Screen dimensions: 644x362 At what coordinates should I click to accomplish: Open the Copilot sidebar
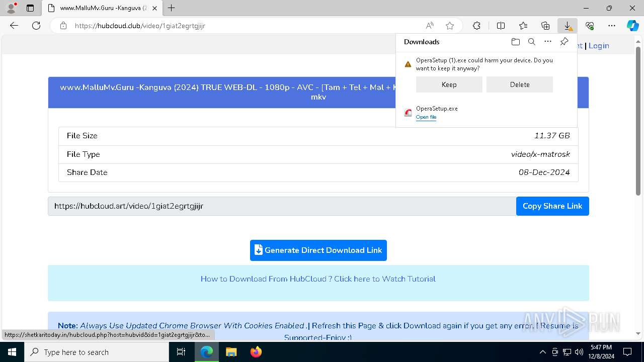[x=632, y=26]
